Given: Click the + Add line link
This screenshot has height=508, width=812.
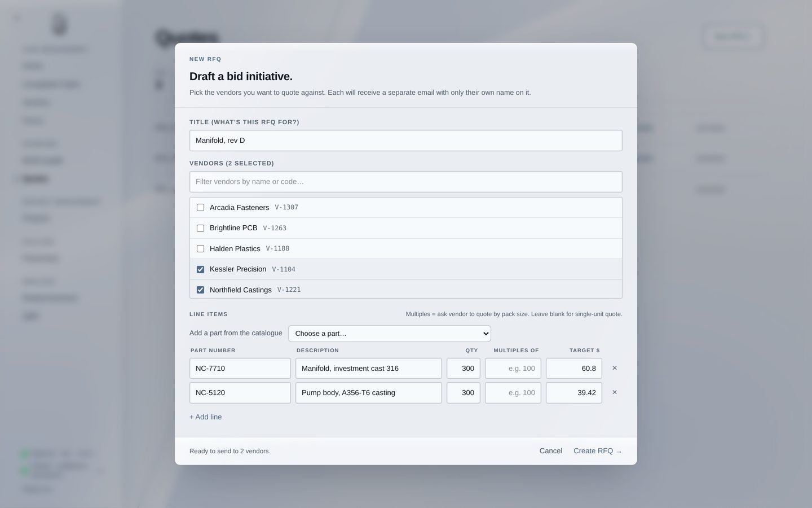Looking at the screenshot, I should (206, 417).
